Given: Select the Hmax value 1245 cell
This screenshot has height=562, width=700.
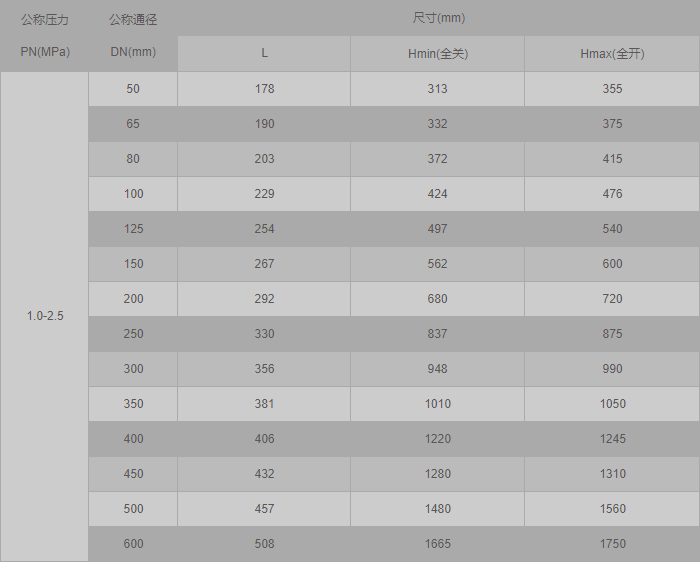Looking at the screenshot, I should click(612, 439).
